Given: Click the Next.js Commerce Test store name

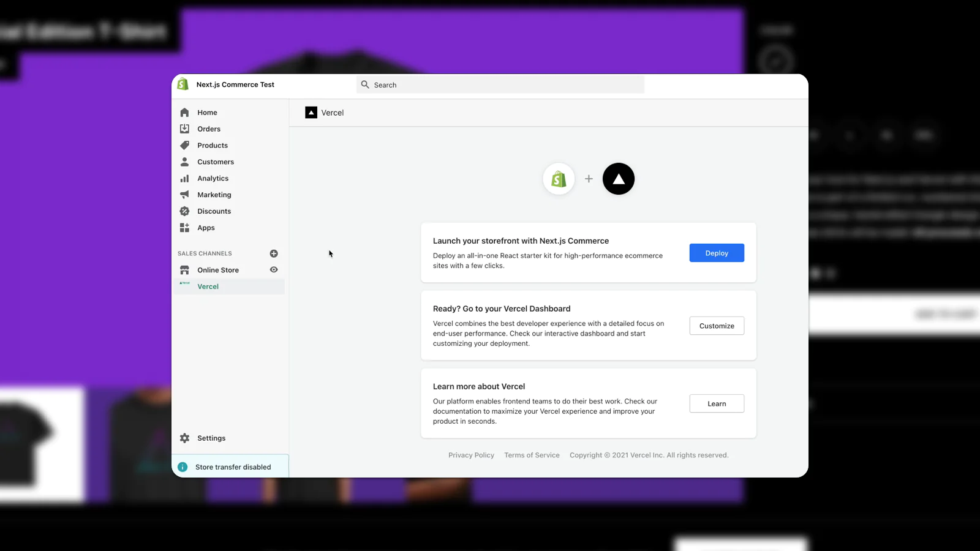Looking at the screenshot, I should (235, 84).
